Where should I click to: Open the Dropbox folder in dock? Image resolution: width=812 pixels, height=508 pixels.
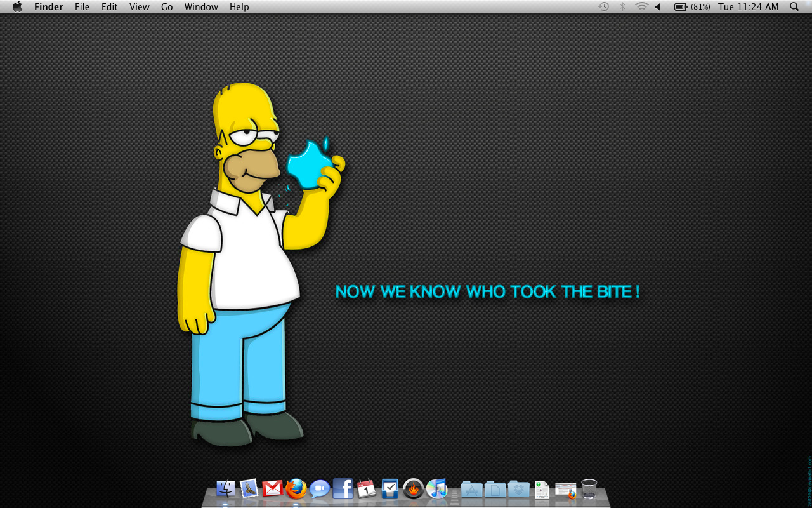pyautogui.click(x=518, y=489)
